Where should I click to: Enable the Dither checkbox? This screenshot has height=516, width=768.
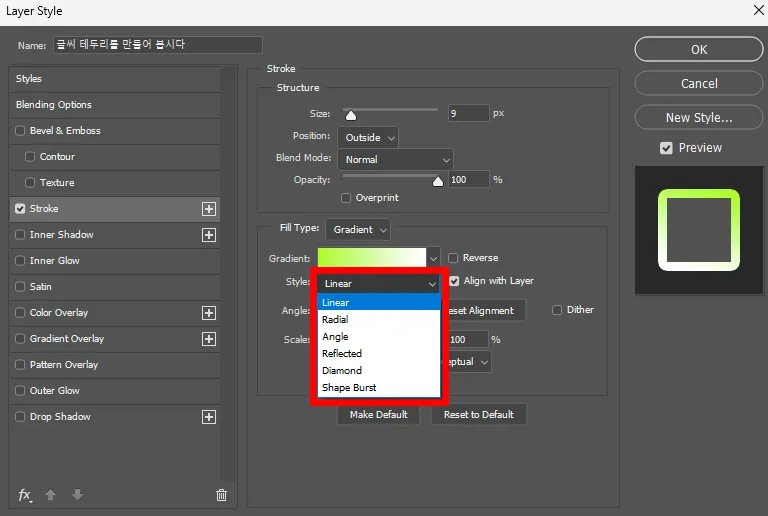tap(557, 310)
